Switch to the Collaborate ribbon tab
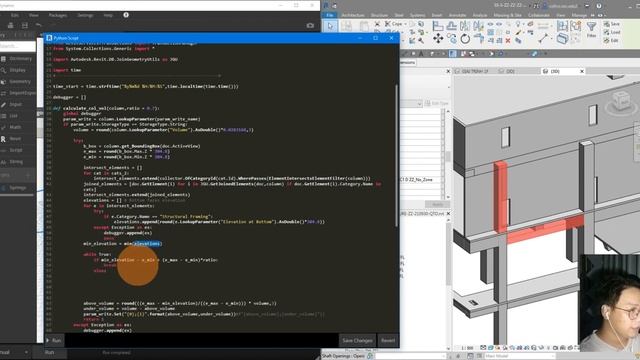The height and width of the screenshot is (360, 640). point(539,15)
